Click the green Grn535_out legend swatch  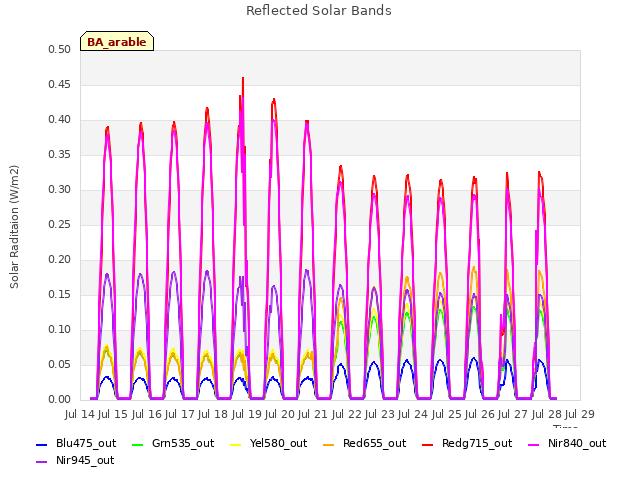(x=138, y=444)
